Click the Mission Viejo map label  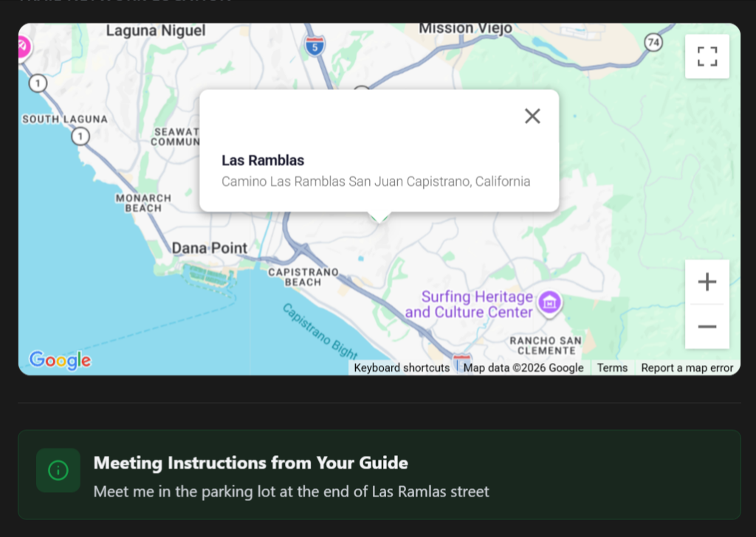(465, 29)
